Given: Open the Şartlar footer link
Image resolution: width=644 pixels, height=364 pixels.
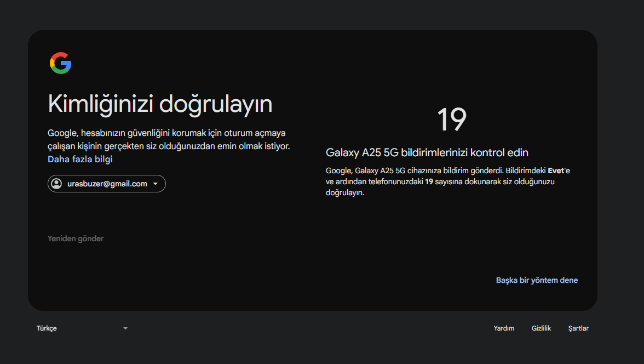Looking at the screenshot, I should coord(578,328).
